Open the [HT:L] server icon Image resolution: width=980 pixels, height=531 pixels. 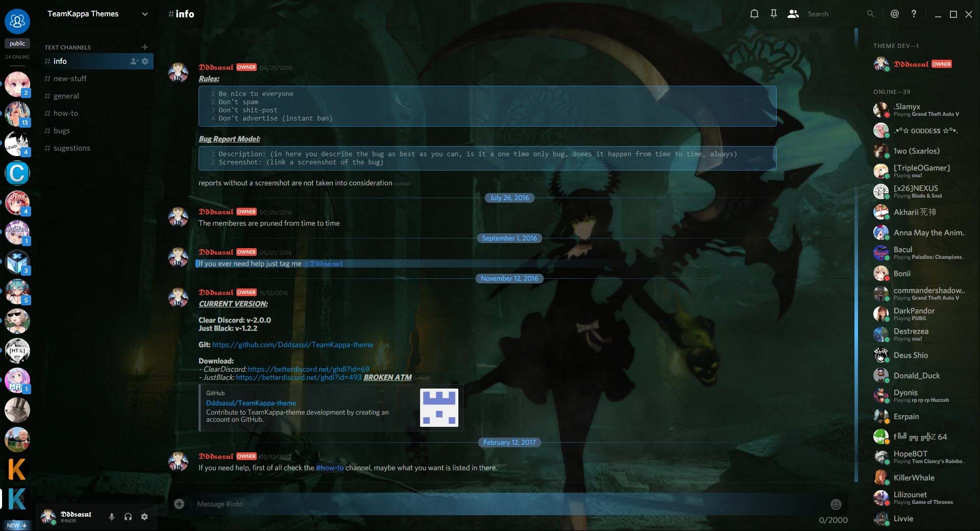(17, 351)
